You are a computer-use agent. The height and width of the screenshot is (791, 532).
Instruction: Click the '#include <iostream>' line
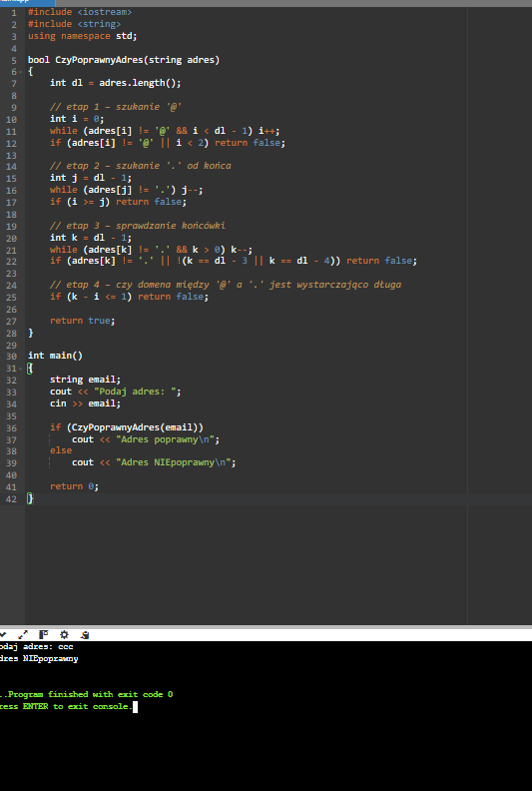pyautogui.click(x=80, y=12)
